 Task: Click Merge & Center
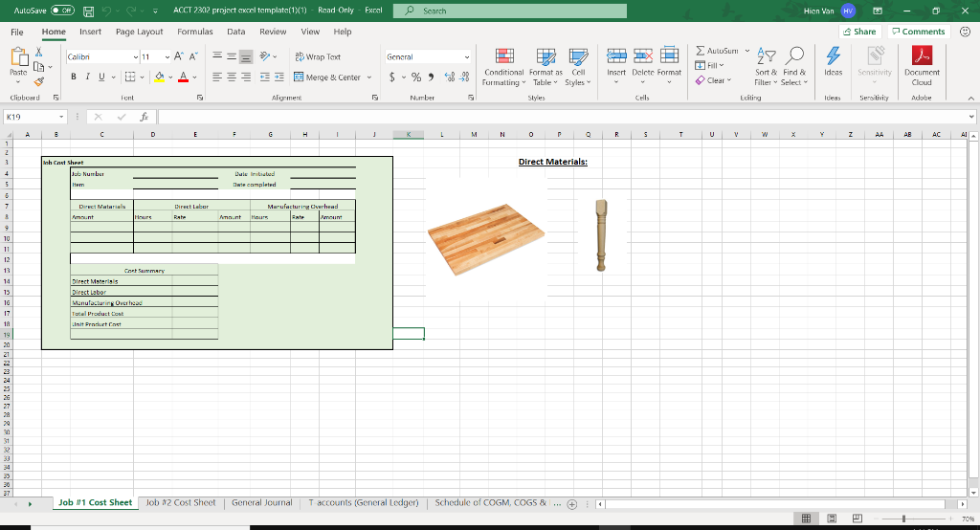[327, 77]
